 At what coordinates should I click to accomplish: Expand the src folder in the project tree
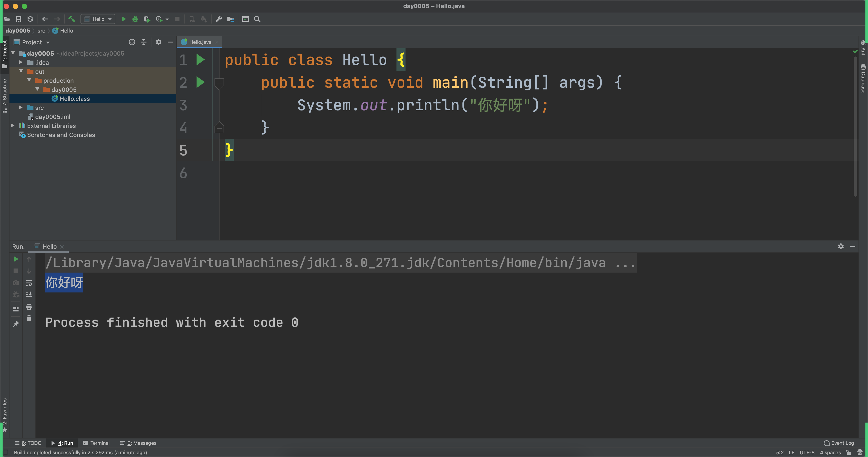point(21,108)
